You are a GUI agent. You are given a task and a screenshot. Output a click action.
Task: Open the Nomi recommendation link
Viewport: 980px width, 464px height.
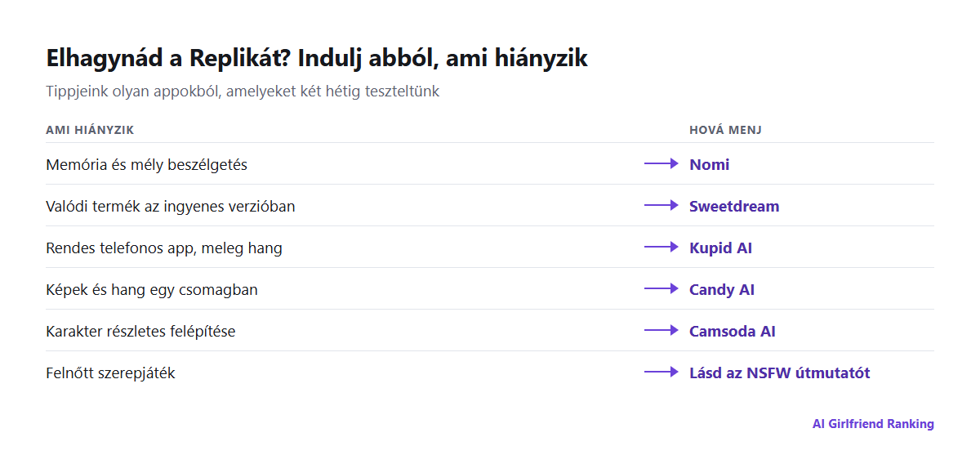(x=709, y=164)
